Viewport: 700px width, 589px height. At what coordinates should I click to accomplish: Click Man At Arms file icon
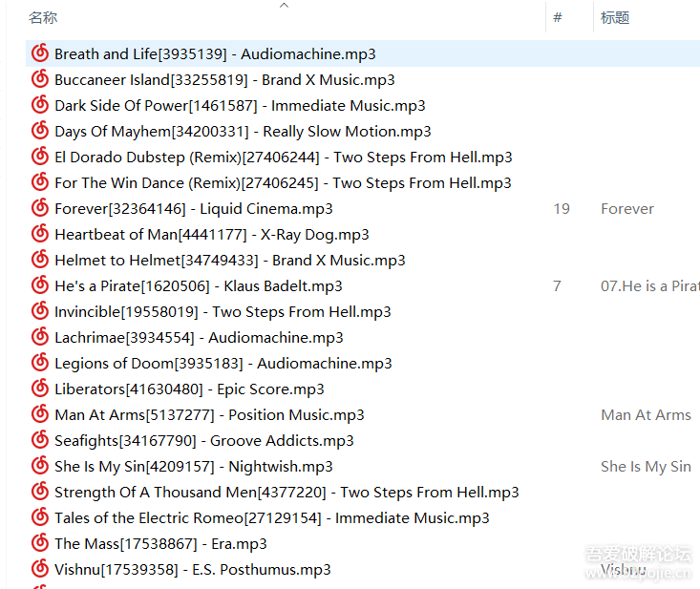point(40,414)
